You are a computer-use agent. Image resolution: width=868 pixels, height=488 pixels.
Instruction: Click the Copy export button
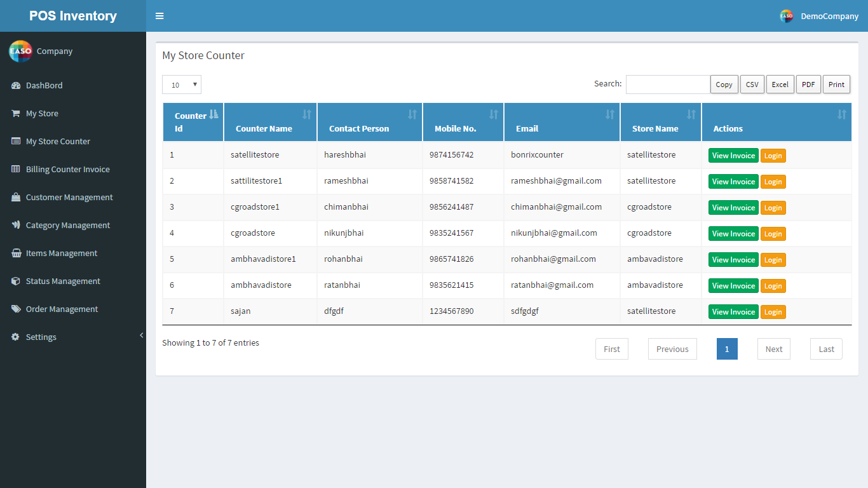[x=724, y=85]
